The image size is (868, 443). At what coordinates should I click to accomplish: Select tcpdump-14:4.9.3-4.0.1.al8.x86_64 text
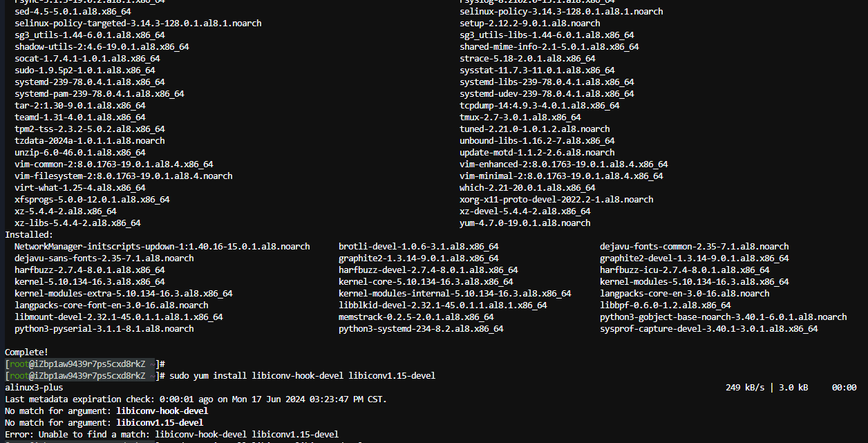click(539, 105)
